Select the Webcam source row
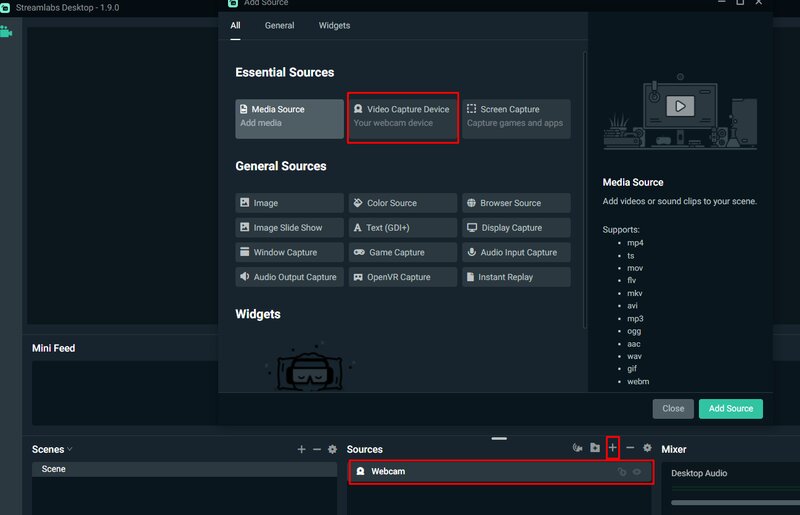Image resolution: width=800 pixels, height=515 pixels. click(501, 472)
